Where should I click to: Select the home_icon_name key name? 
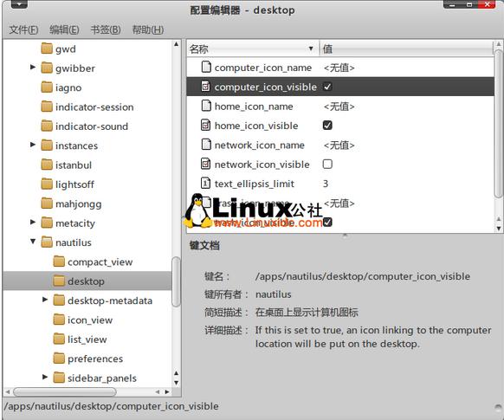[254, 107]
